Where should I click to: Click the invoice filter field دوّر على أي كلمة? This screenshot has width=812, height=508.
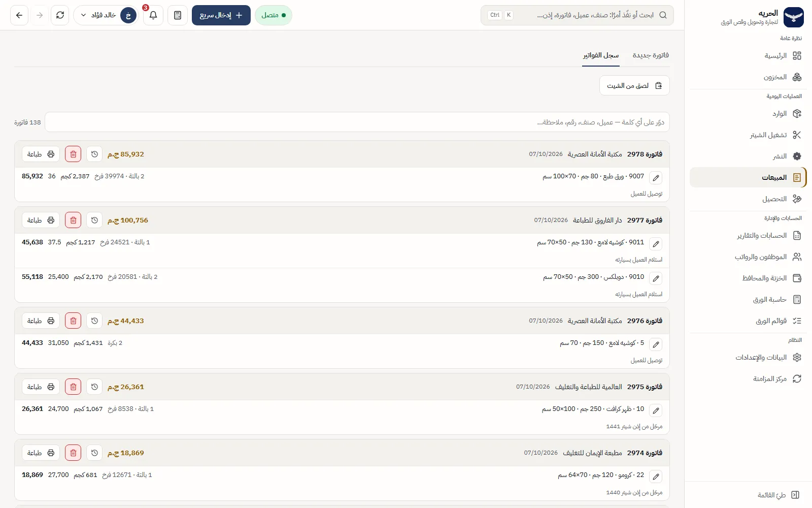357,122
